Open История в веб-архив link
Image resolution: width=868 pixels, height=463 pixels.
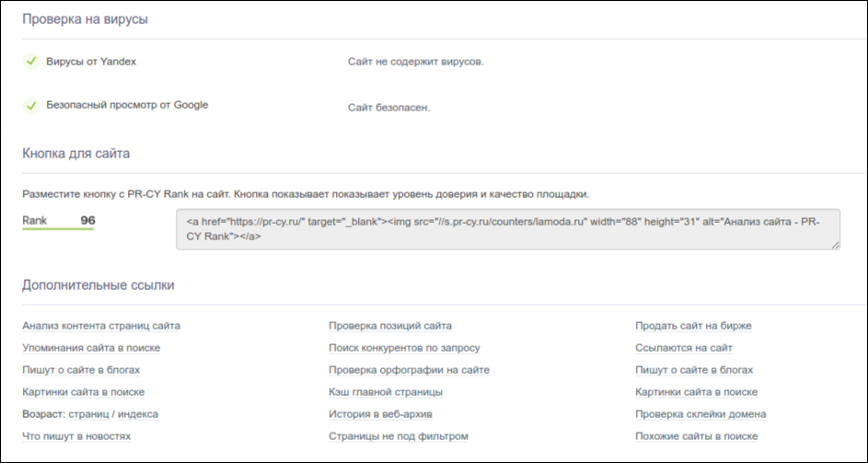[x=387, y=414]
